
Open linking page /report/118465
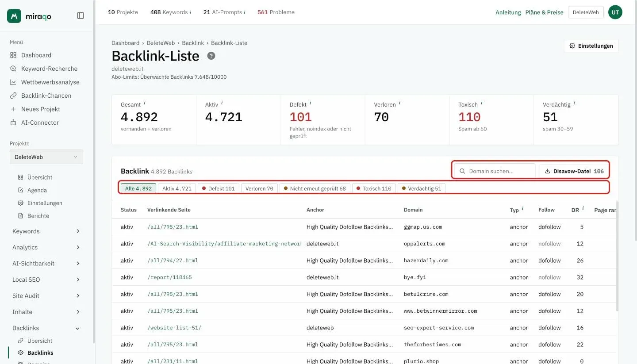[x=169, y=277]
